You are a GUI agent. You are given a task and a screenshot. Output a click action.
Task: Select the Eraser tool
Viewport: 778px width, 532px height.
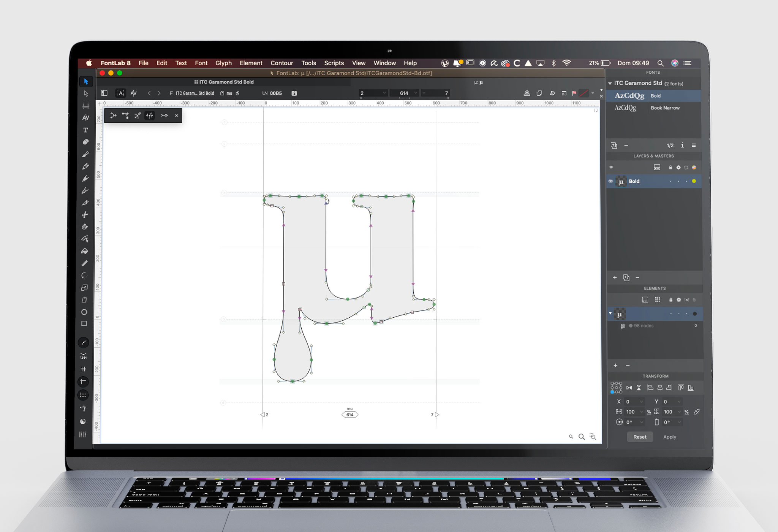click(x=85, y=142)
